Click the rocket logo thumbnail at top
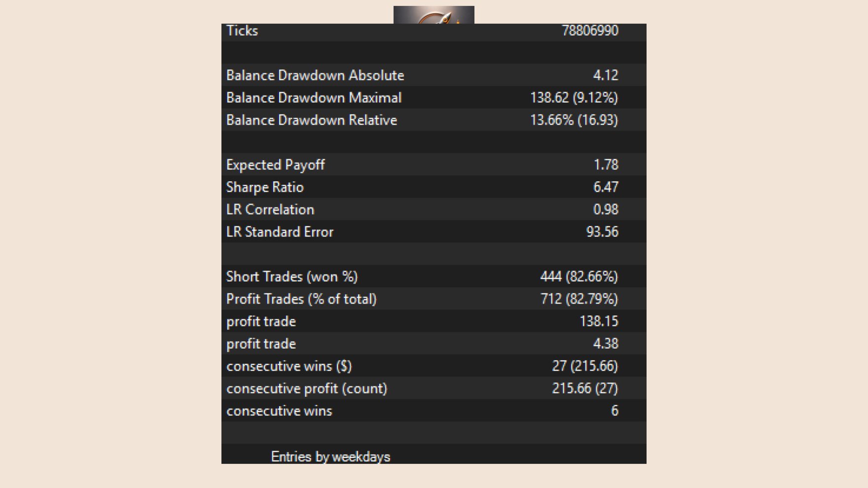The image size is (868, 488). point(434,15)
